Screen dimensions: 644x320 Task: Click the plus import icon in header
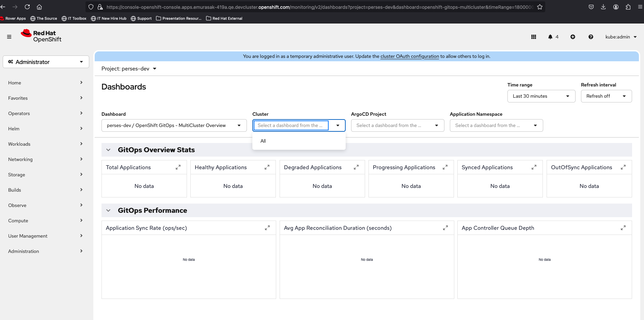click(x=573, y=37)
